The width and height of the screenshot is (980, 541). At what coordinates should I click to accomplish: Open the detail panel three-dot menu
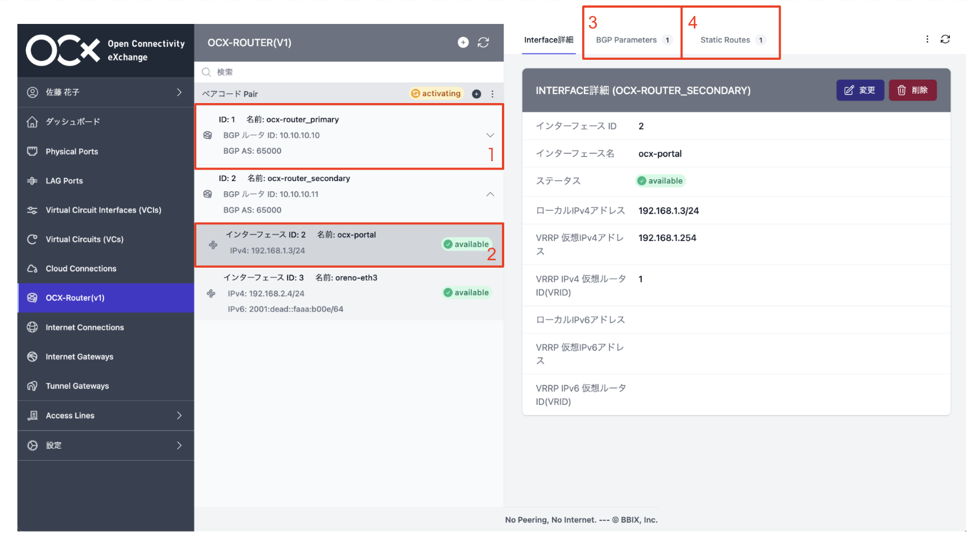click(927, 39)
